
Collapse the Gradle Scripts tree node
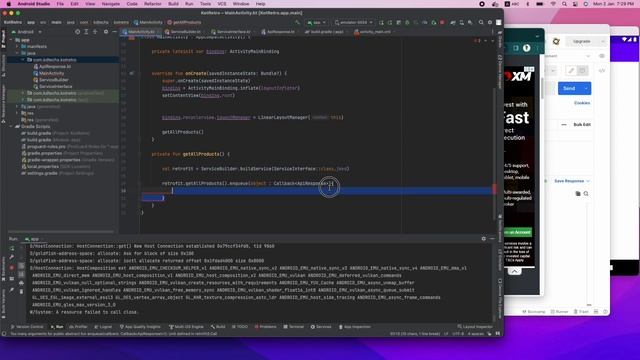pos(11,127)
